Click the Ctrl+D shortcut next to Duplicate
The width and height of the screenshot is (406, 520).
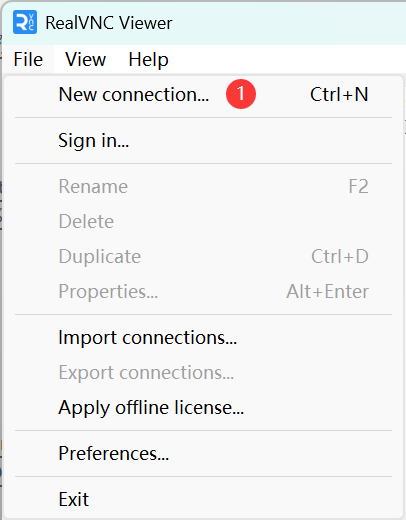(340, 256)
